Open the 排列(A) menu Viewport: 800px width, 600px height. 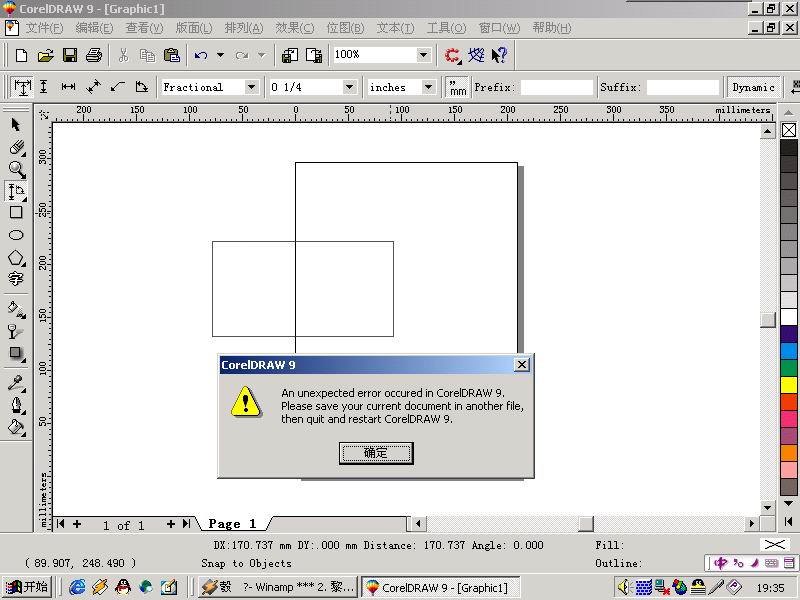[x=244, y=28]
